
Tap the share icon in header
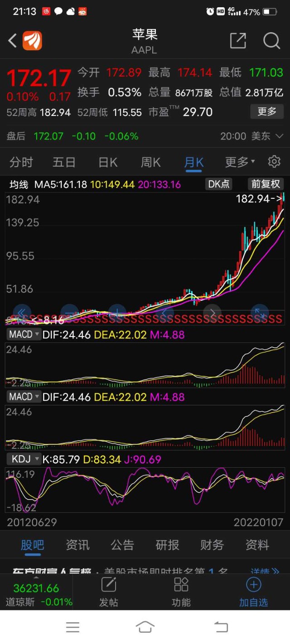click(238, 40)
